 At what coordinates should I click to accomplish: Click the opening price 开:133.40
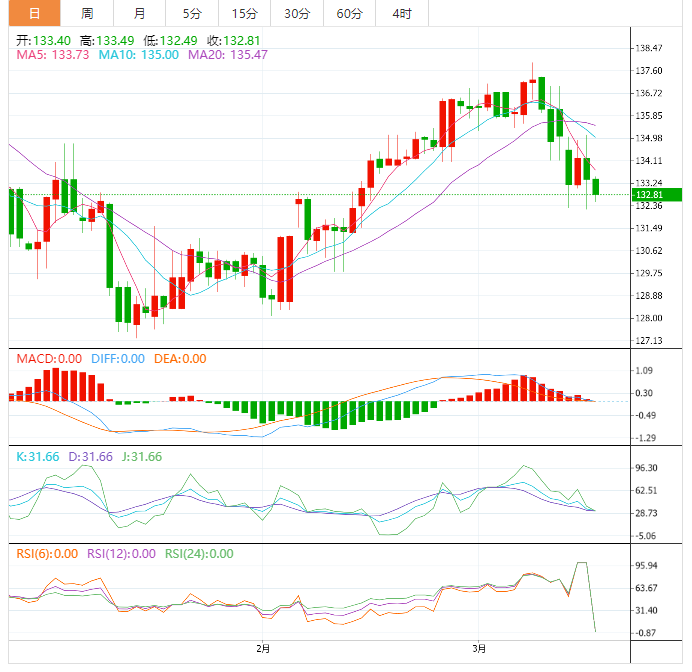pos(43,41)
